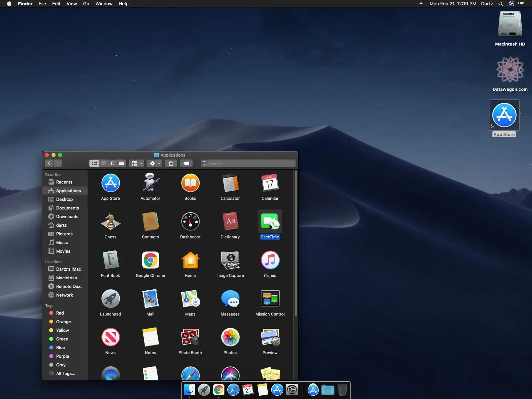Select the Photos app icon
This screenshot has width=532, height=399.
click(x=230, y=337)
